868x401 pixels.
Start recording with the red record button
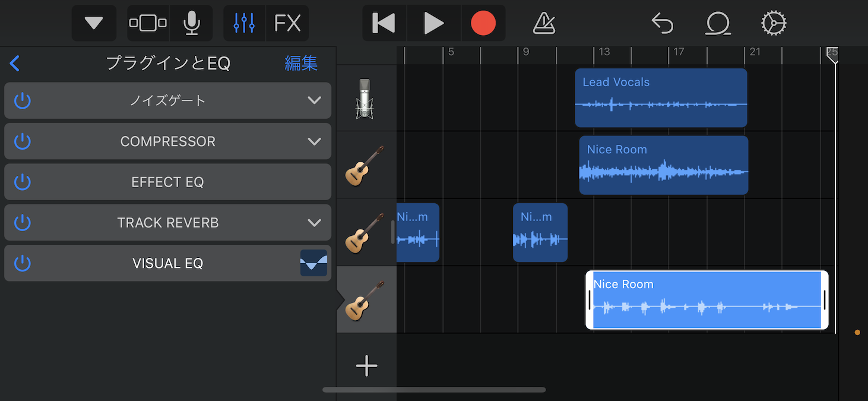point(483,23)
